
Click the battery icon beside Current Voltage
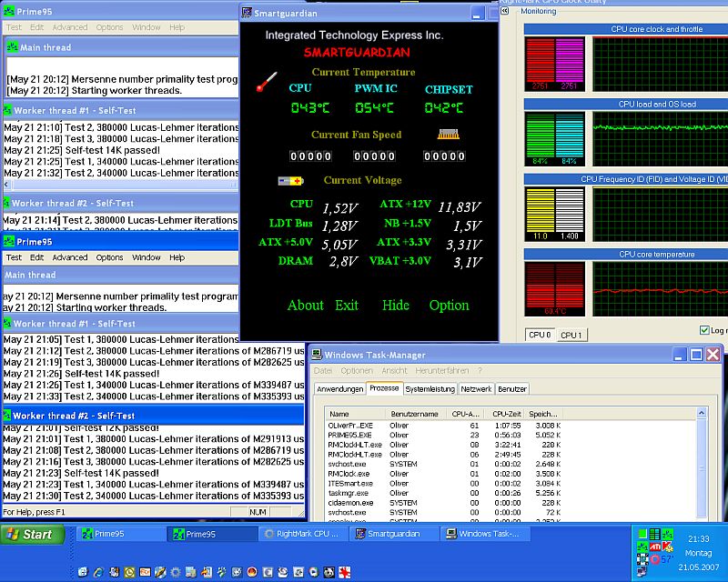pyautogui.click(x=290, y=181)
